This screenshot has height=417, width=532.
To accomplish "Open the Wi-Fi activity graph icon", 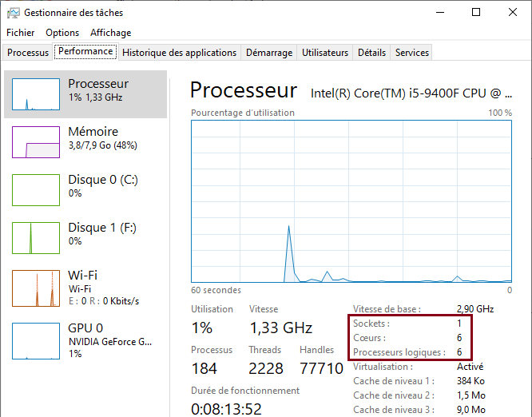I will (x=36, y=288).
